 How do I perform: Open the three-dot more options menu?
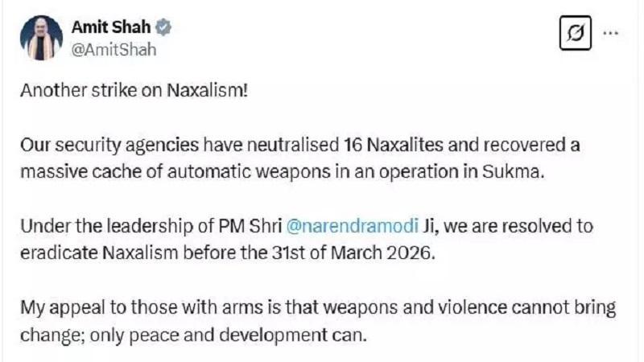pos(610,33)
